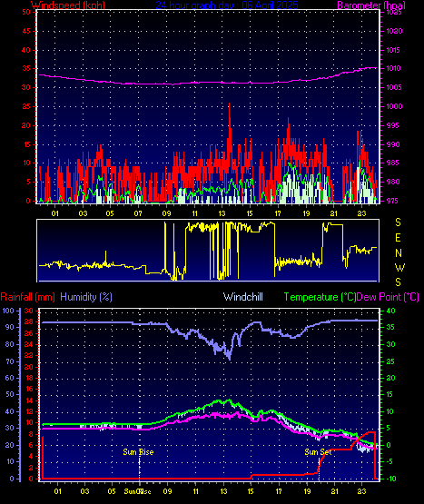Click the 1000 barometer axis value
This screenshot has height=504, width=424.
(394, 106)
